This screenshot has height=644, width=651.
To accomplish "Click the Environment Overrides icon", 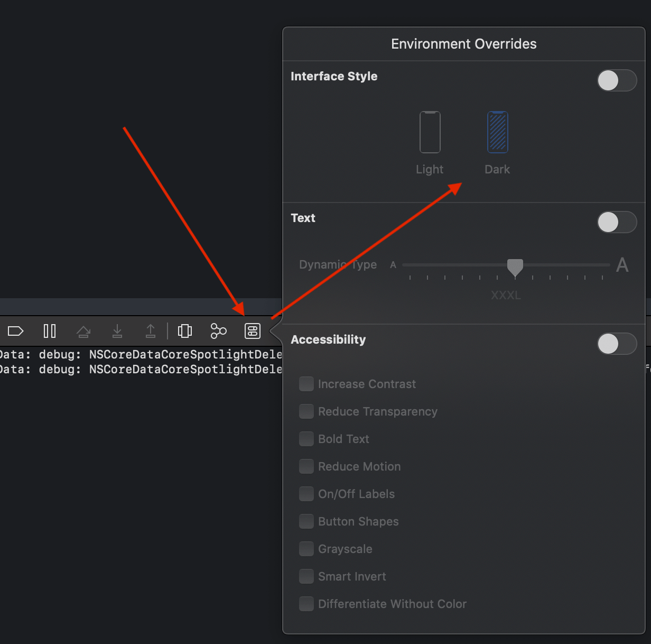I will pyautogui.click(x=253, y=332).
